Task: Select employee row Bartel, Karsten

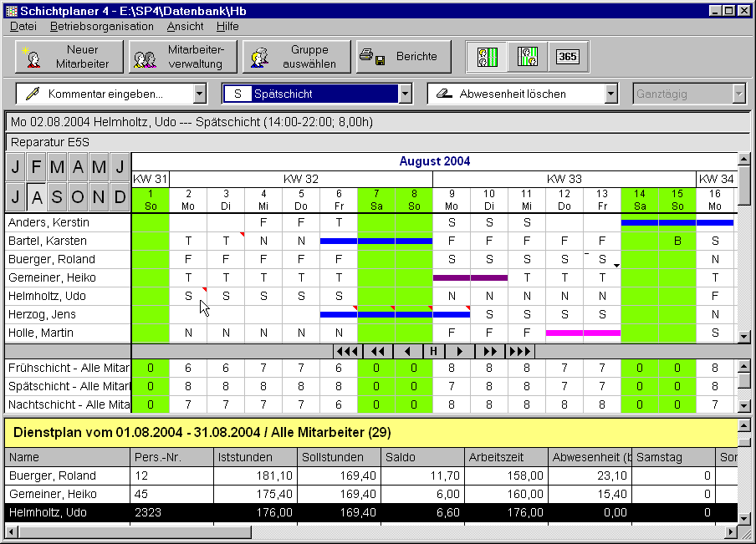Action: pos(68,241)
